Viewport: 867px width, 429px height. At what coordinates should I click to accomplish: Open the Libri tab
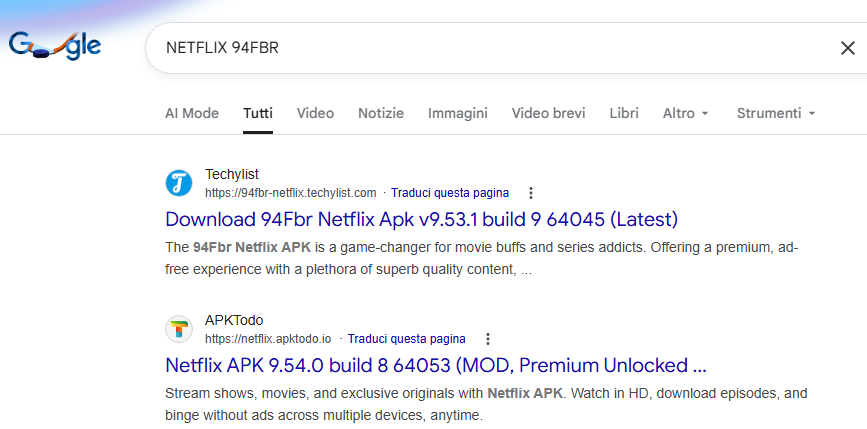(624, 113)
